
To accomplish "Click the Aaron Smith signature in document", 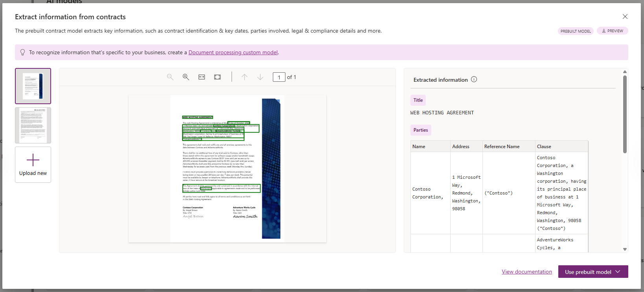I will click(245, 217).
